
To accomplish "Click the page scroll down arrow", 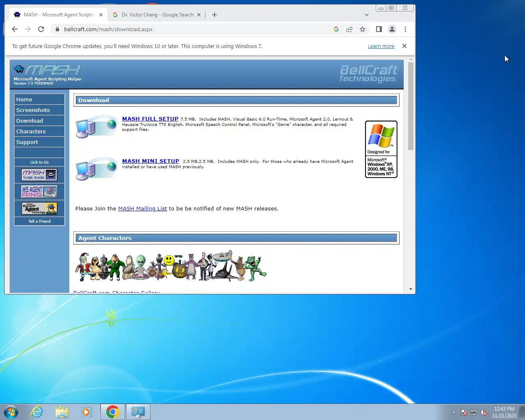I will (411, 289).
